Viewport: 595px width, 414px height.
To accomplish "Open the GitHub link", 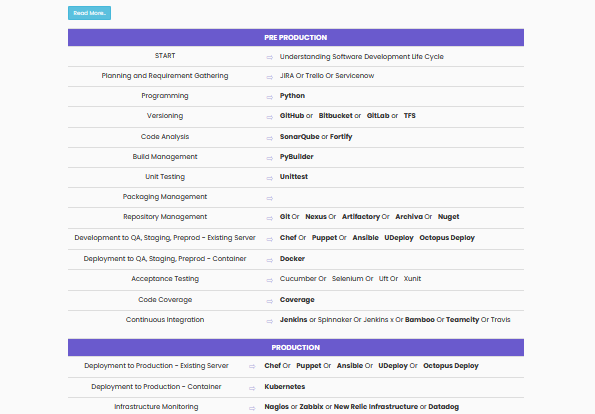I will coord(292,116).
